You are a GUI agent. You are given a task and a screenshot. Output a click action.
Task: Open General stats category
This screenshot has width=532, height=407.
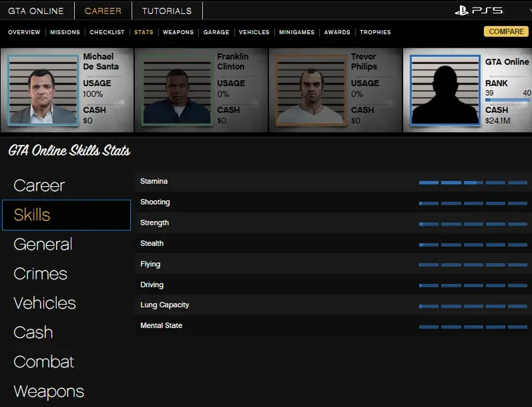[x=43, y=244]
